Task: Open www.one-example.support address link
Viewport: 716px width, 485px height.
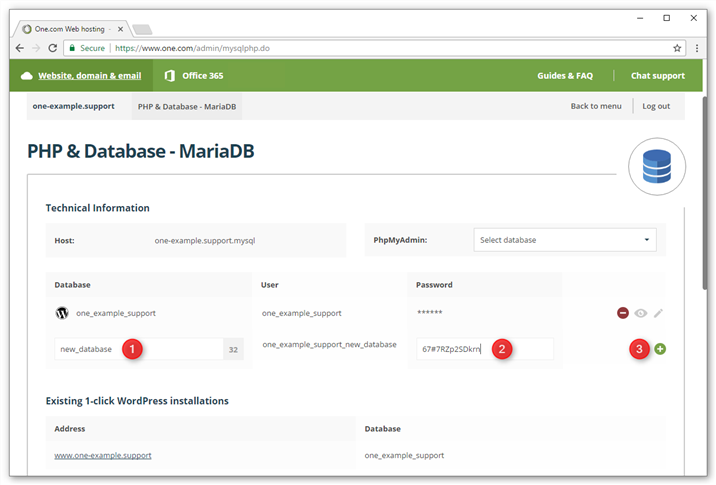Action: point(103,455)
